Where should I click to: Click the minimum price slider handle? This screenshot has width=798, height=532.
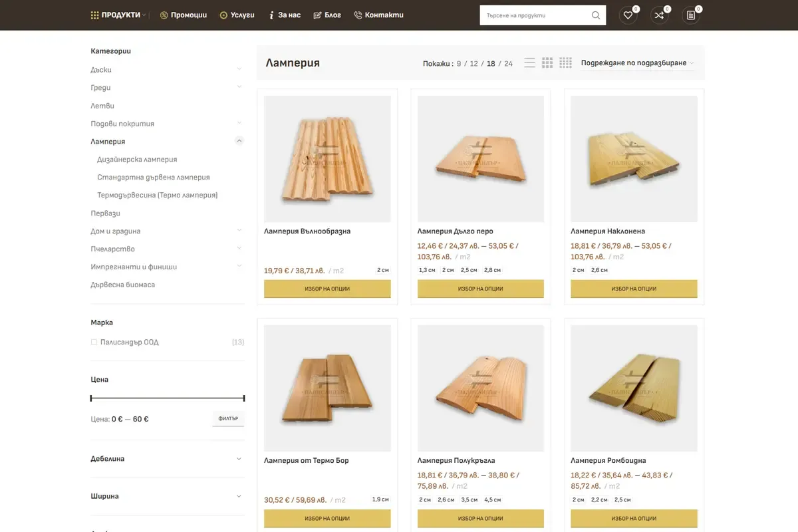tap(91, 398)
